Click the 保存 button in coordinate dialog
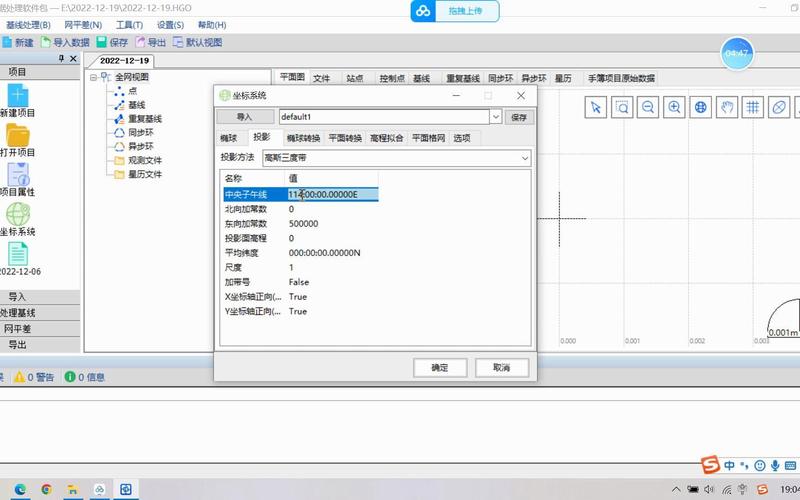Viewport: 800px width, 500px height. click(x=519, y=117)
